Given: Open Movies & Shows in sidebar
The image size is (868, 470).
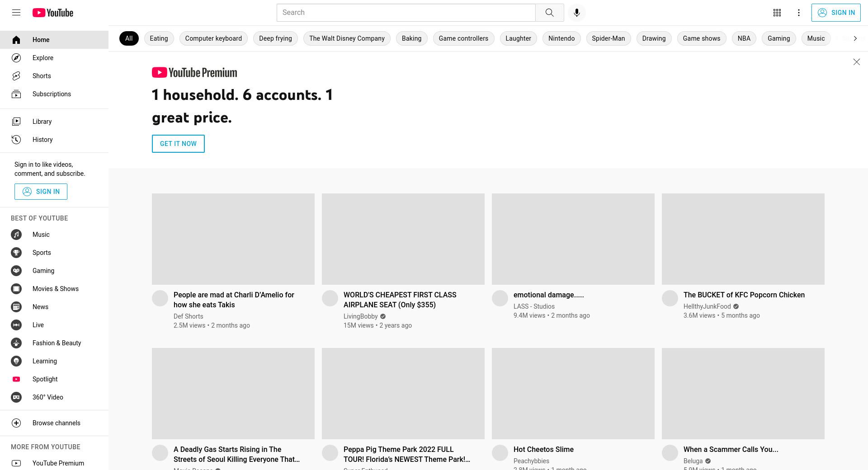Looking at the screenshot, I should point(54,289).
